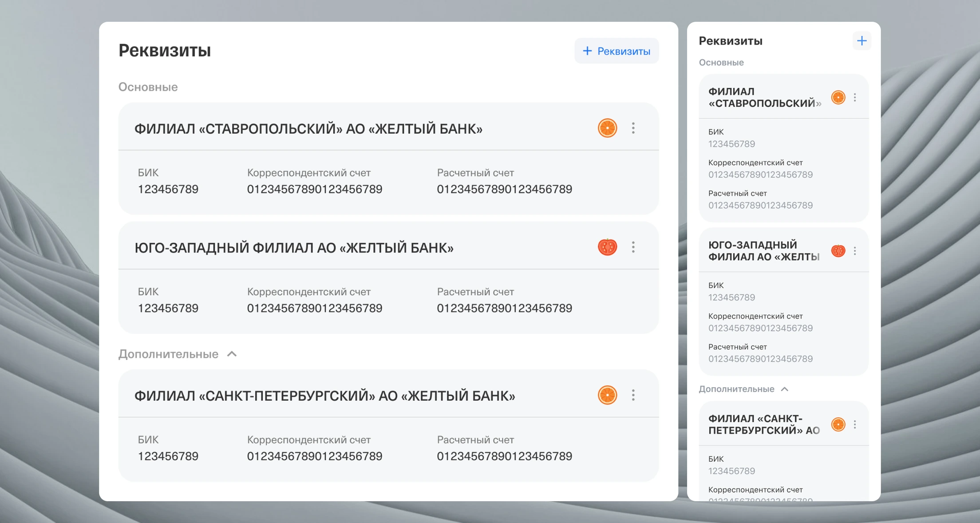
Task: Click Корреспондентский счет value in side Юго-Западный card
Action: click(760, 328)
